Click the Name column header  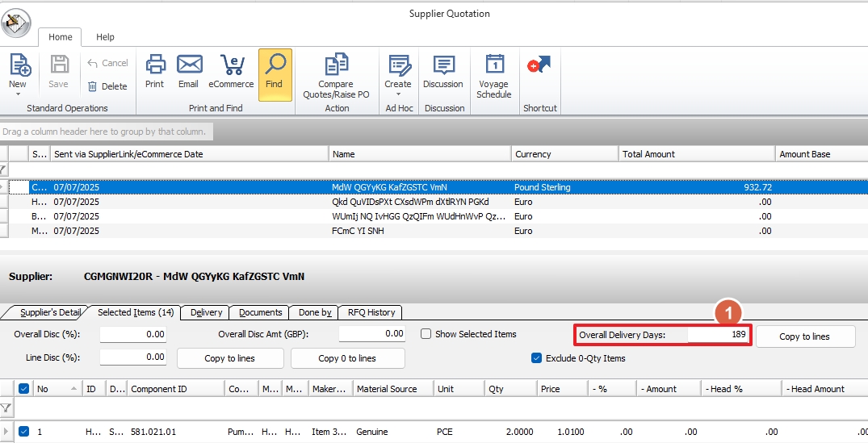(420, 154)
